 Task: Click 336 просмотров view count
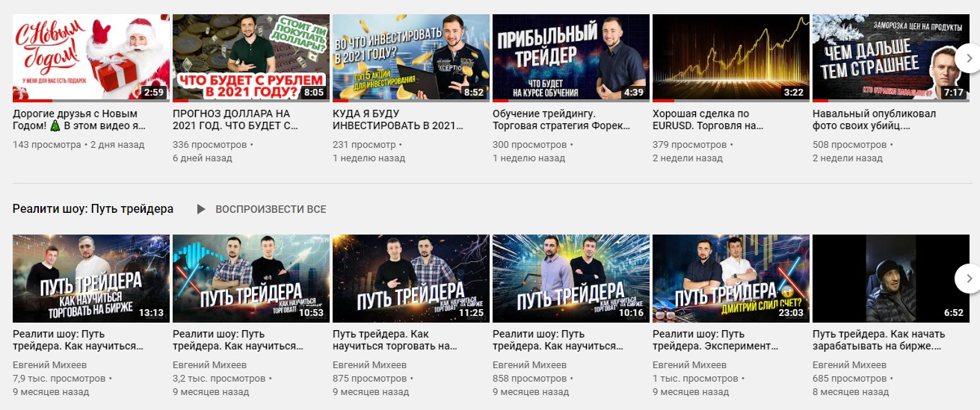(x=209, y=144)
